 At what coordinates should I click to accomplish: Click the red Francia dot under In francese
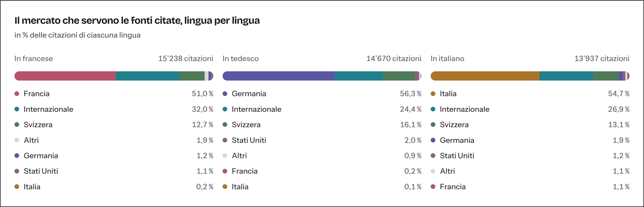pos(17,94)
